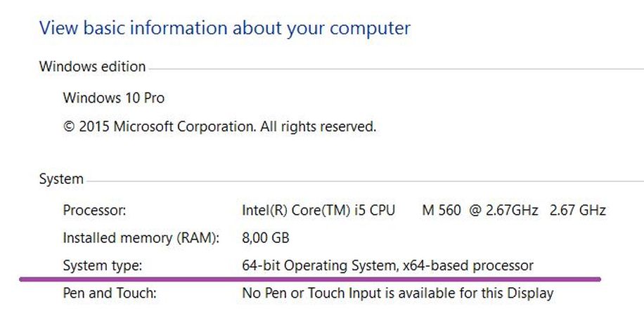Click the purple underline beneath System type
This screenshot has width=644, height=316.
click(309, 278)
